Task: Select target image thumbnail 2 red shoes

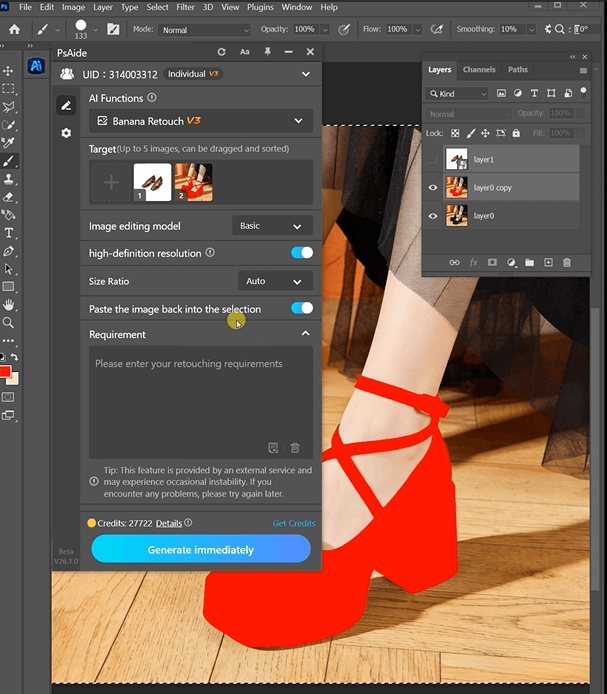Action: point(193,182)
